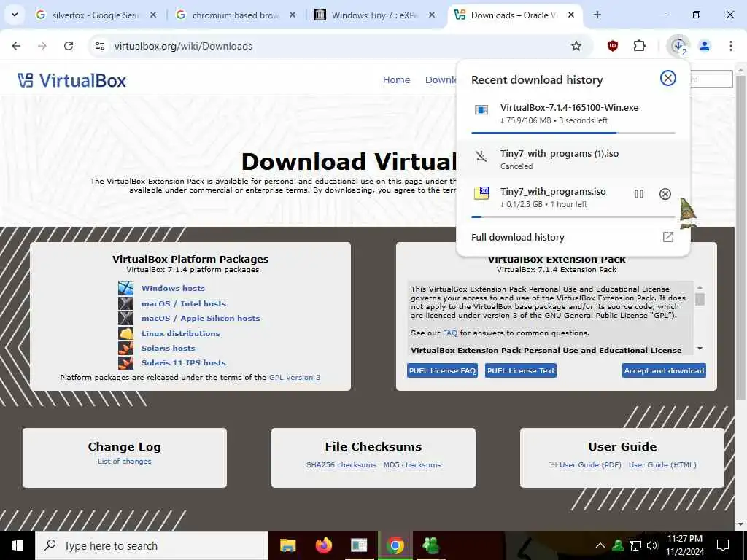Screen dimensions: 747x560
Task: Reload the current page
Action: point(69,46)
